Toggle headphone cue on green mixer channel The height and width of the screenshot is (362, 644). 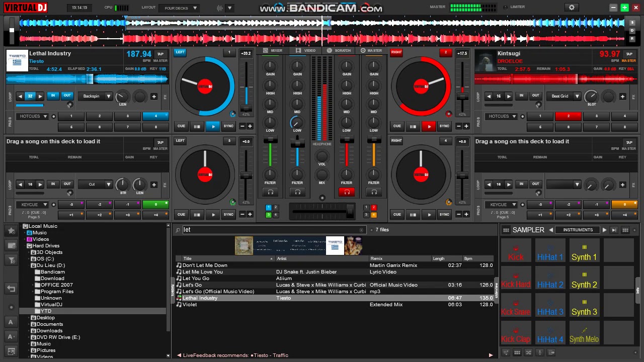click(270, 192)
